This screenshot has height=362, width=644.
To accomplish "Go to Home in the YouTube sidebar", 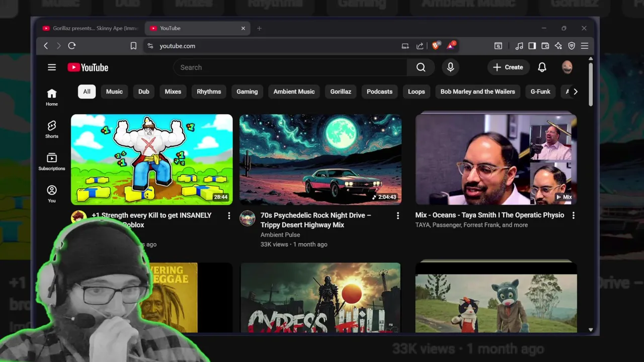I will [52, 98].
